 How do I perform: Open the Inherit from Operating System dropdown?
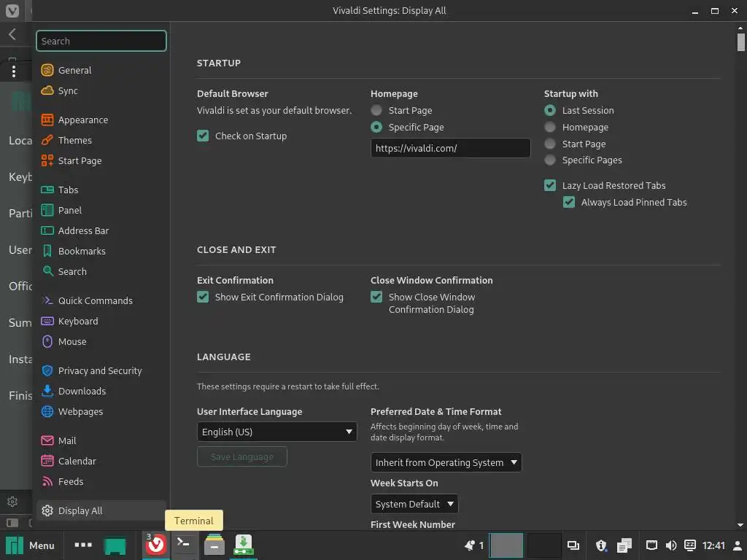(446, 462)
